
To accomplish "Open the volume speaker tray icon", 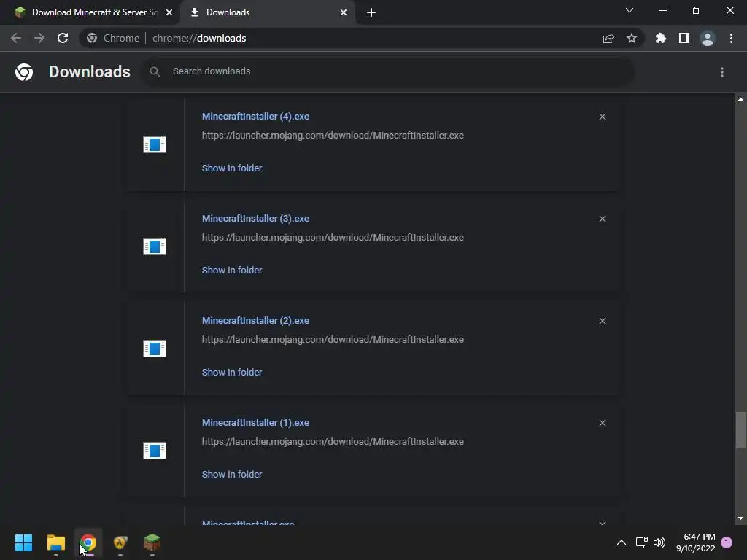I will tap(659, 542).
